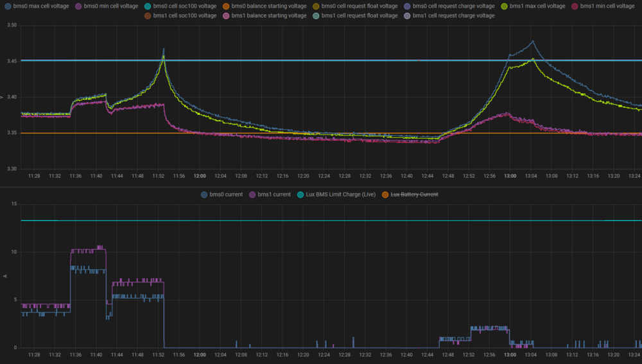Toggle bms0 cell request float voltage label
Image resolution: width=642 pixels, height=364 pixels.
click(360, 6)
